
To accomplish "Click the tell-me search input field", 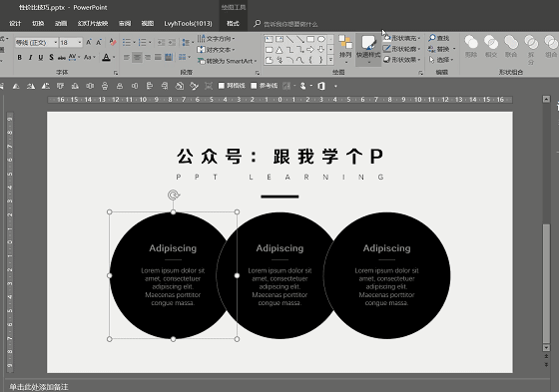I will (x=290, y=24).
